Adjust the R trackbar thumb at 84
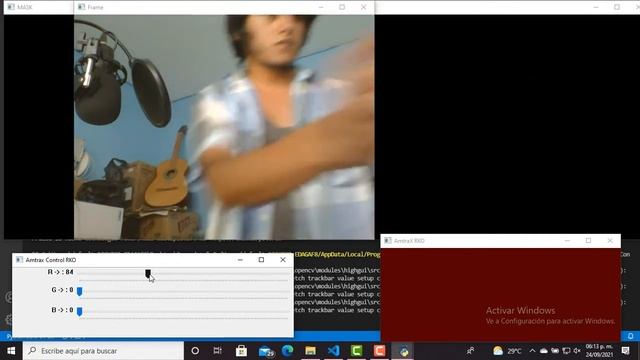Viewport: 640px width, 360px height. coord(148,273)
